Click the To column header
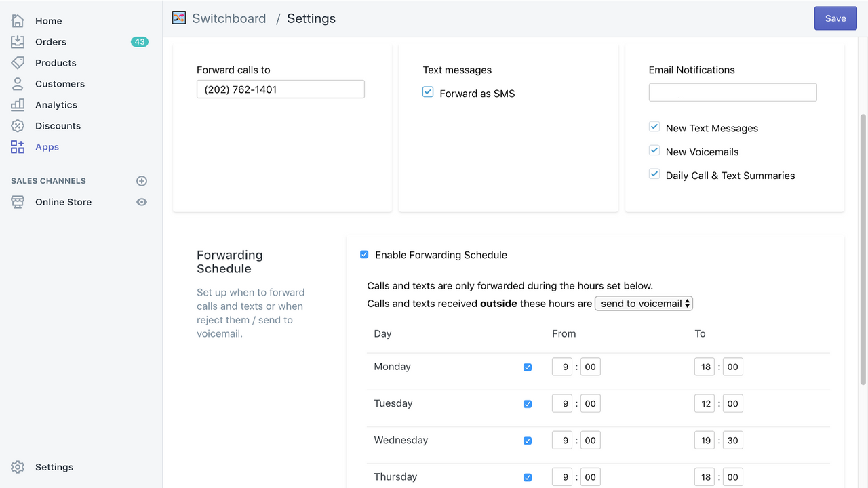868x488 pixels. point(700,333)
